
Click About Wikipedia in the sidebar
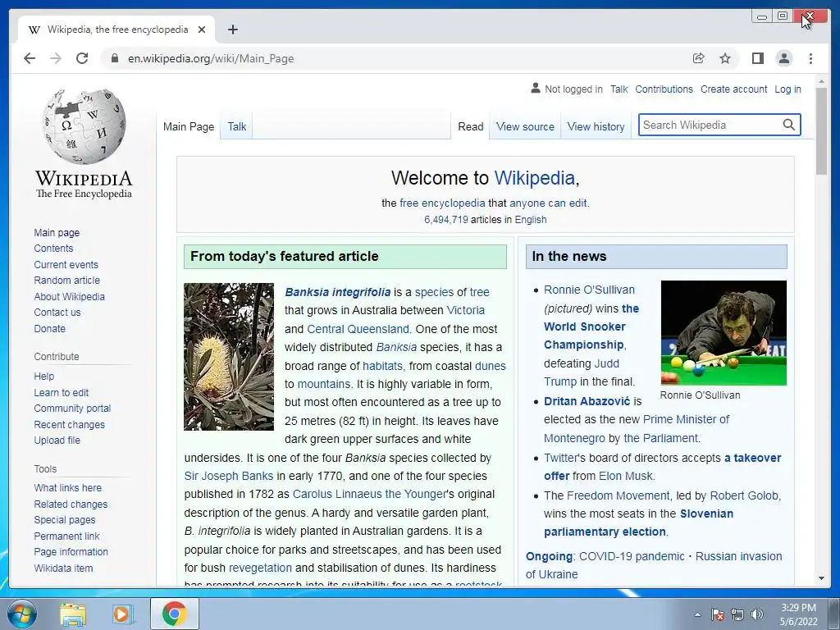pyautogui.click(x=69, y=296)
